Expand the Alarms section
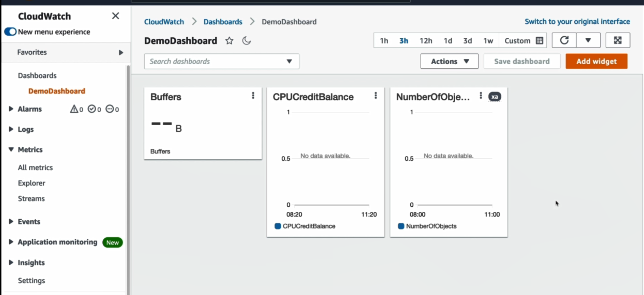644x295 pixels. click(x=11, y=109)
